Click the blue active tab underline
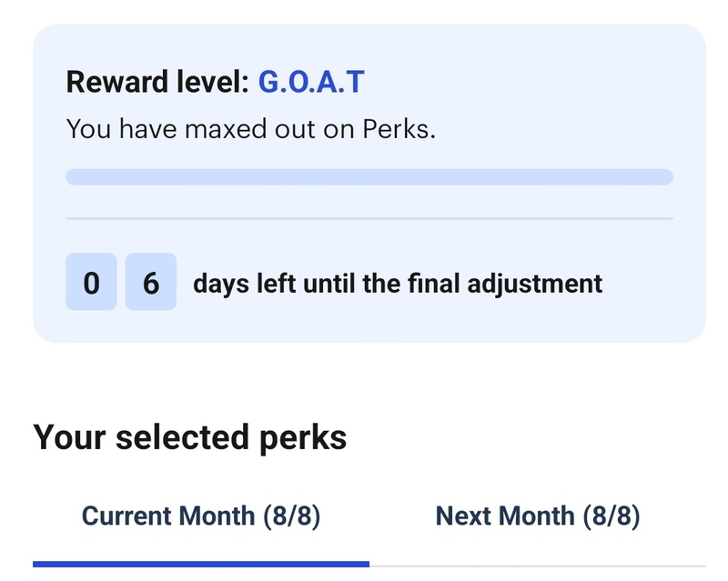The height and width of the screenshot is (581, 728). [201, 565]
